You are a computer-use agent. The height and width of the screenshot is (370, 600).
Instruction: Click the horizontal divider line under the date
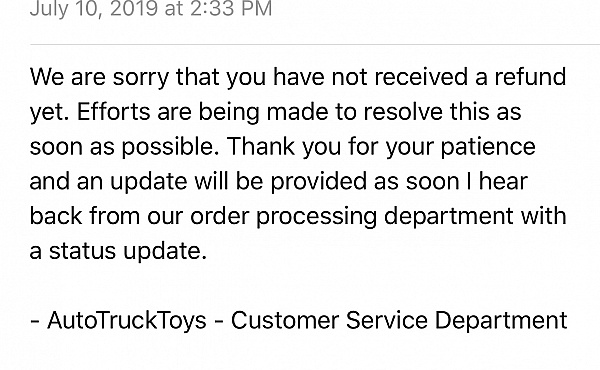coord(315,44)
